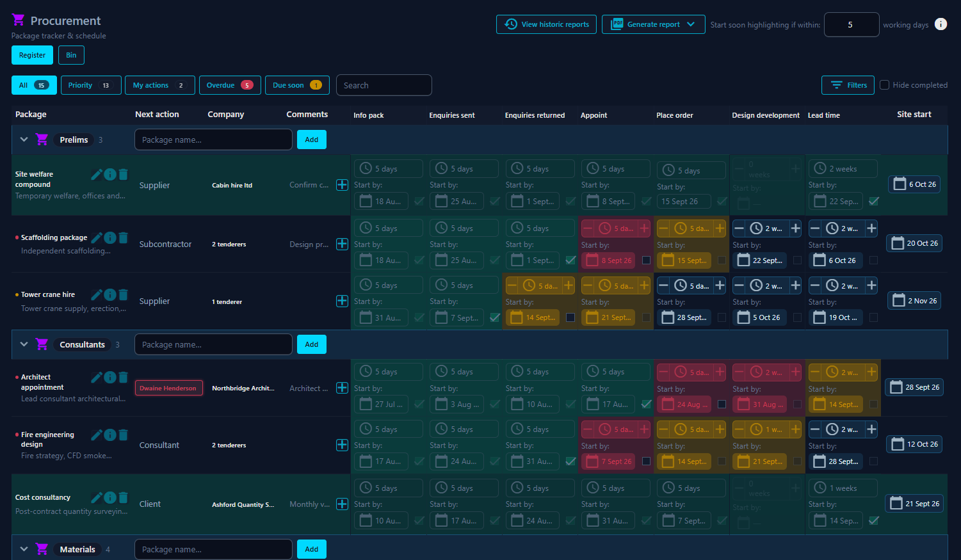
Task: Tick Scaffolding package Place order checkbox
Action: click(722, 260)
